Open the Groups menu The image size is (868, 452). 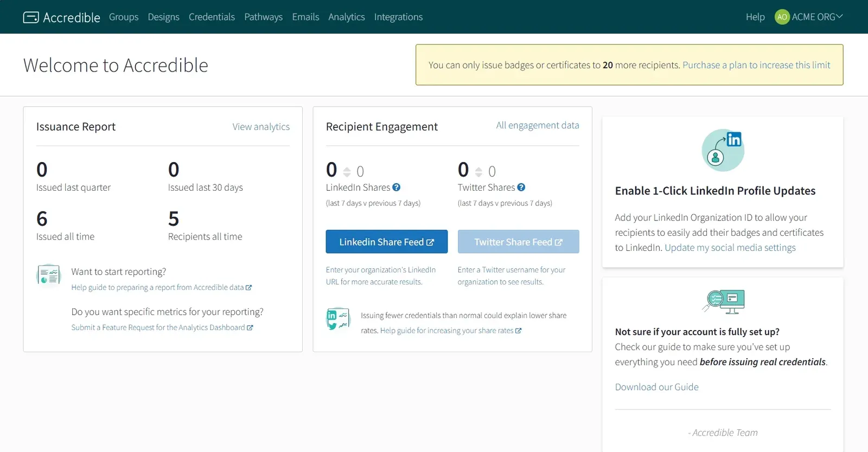pyautogui.click(x=124, y=17)
